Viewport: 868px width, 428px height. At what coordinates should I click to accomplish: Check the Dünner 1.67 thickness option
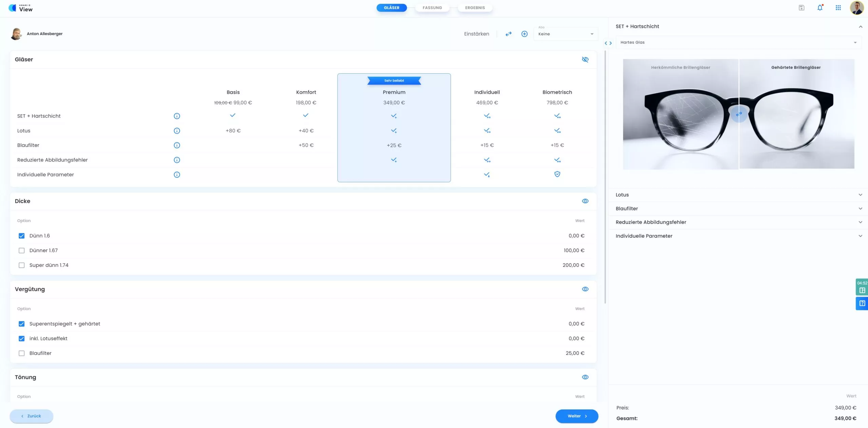(22, 250)
